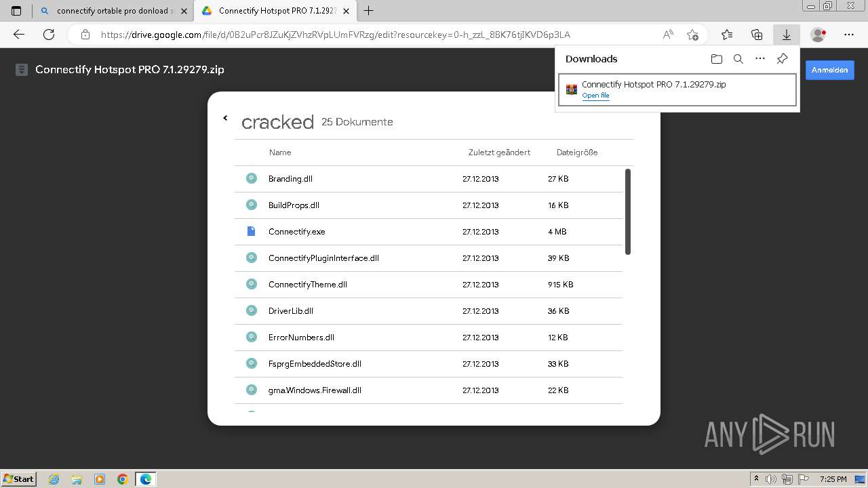This screenshot has height=488, width=868.
Task: Open the volume control in tray
Action: pos(771,479)
